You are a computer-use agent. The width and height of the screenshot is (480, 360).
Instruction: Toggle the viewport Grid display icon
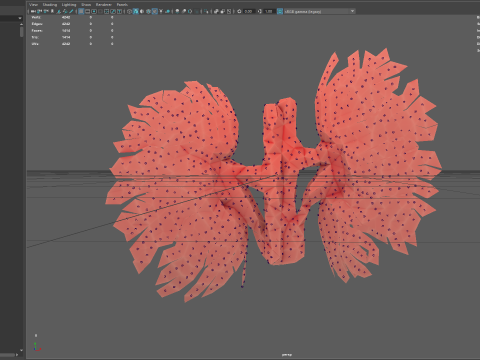(x=81, y=11)
